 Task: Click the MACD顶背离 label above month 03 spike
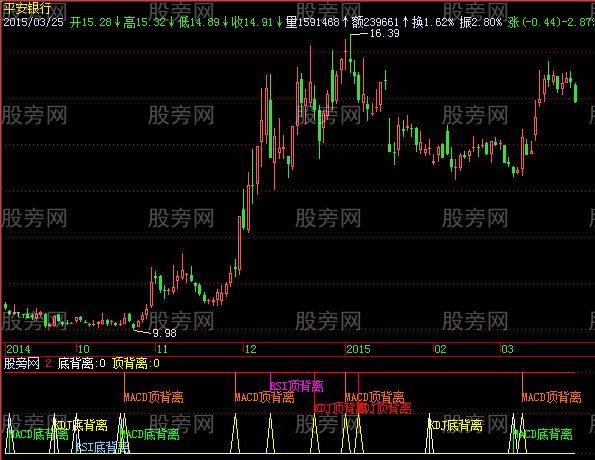pyautogui.click(x=551, y=397)
